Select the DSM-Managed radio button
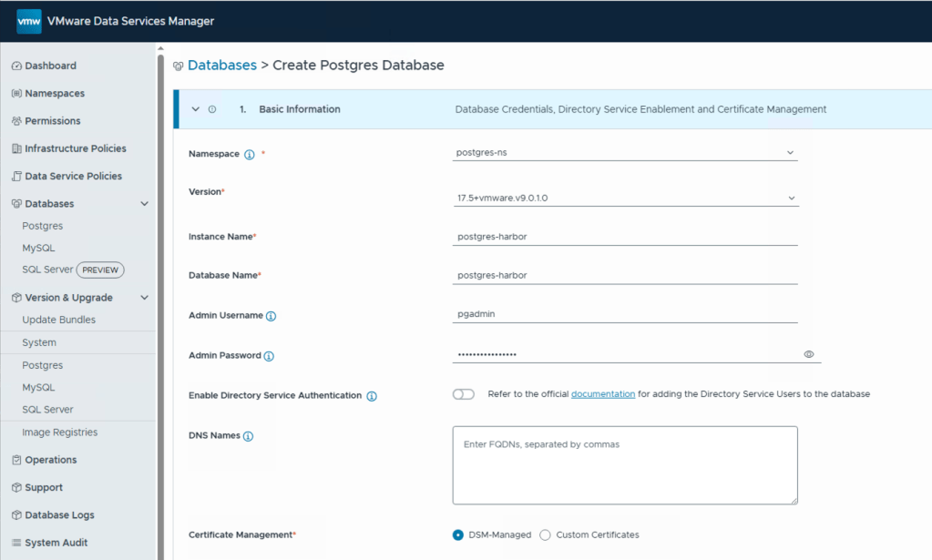The image size is (932, 560). 458,535
